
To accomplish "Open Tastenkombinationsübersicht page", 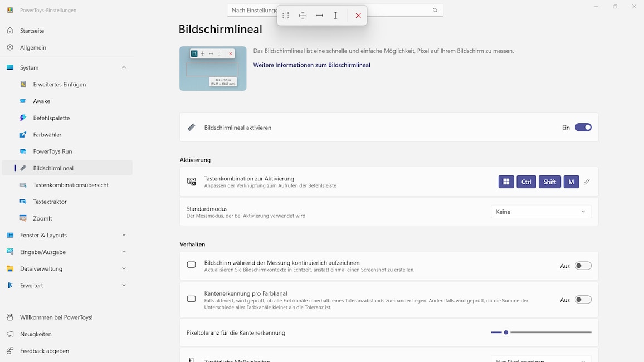I will 67,185.
